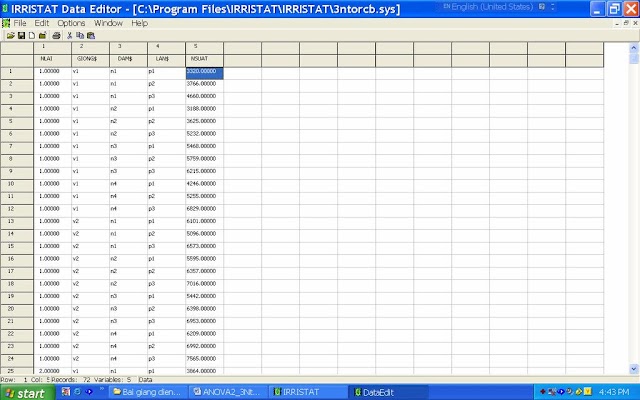Click the GIONG$ cell v2 in row 13
The width and height of the screenshot is (640, 400).
click(x=90, y=223)
